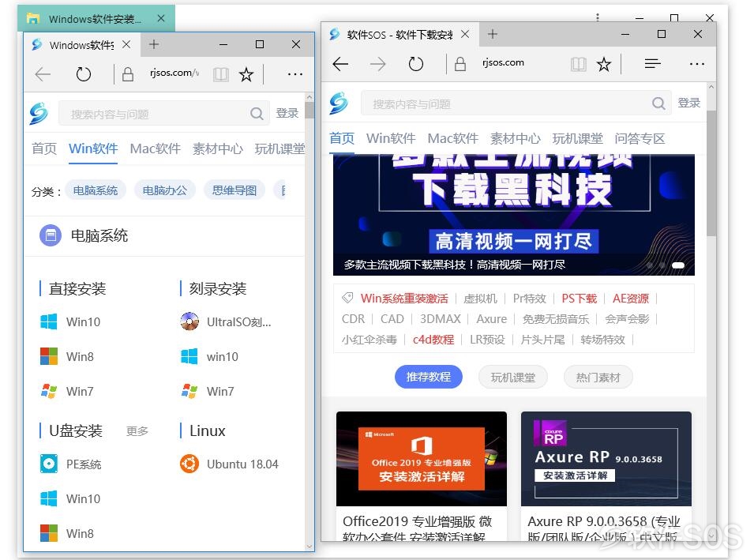The height and width of the screenshot is (560, 754).
Task: Open Office 2019 tutorial thumbnail
Action: coord(422,458)
